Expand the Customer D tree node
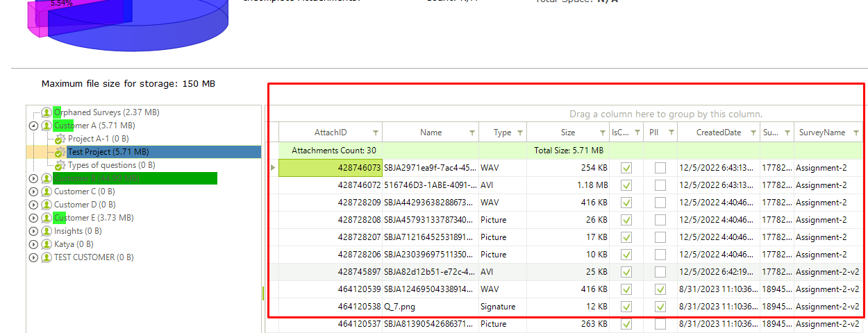The height and width of the screenshot is (333, 868). click(33, 205)
